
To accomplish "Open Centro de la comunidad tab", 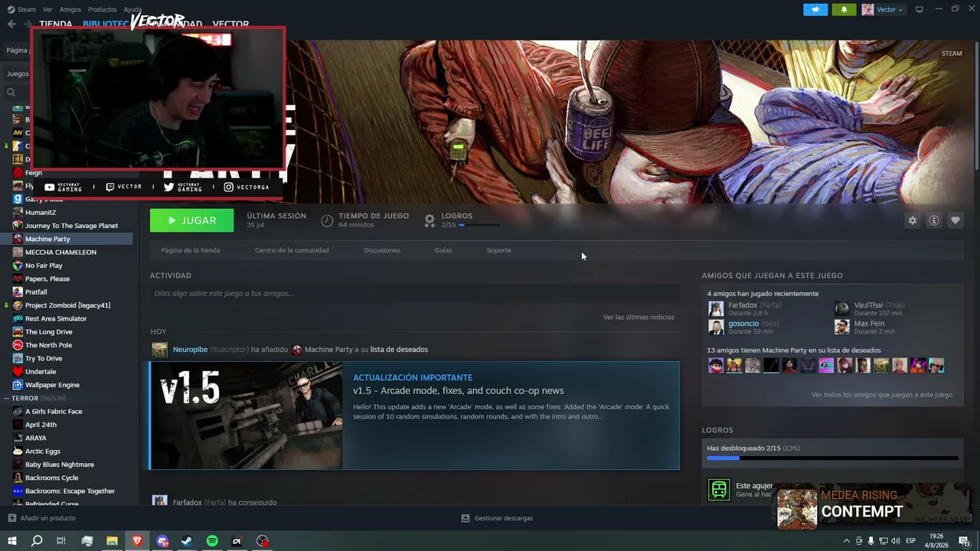I will tap(292, 250).
